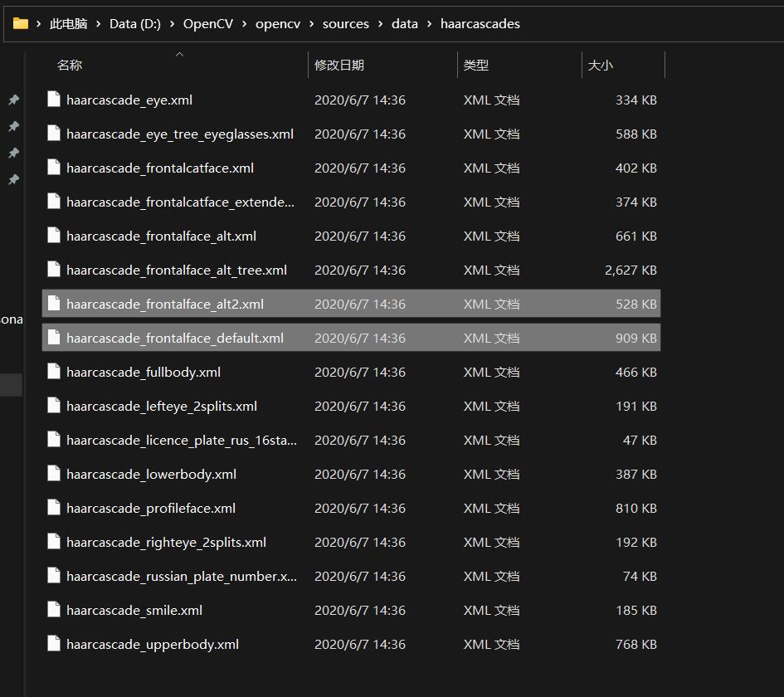
Task: Click haarcascades breadcrumb segment
Action: tap(480, 23)
